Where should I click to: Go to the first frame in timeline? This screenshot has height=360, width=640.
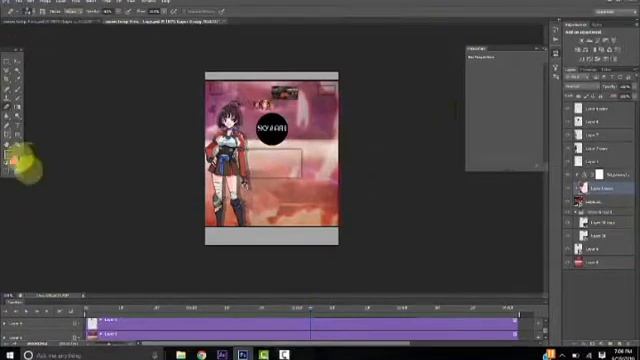pos(6,311)
